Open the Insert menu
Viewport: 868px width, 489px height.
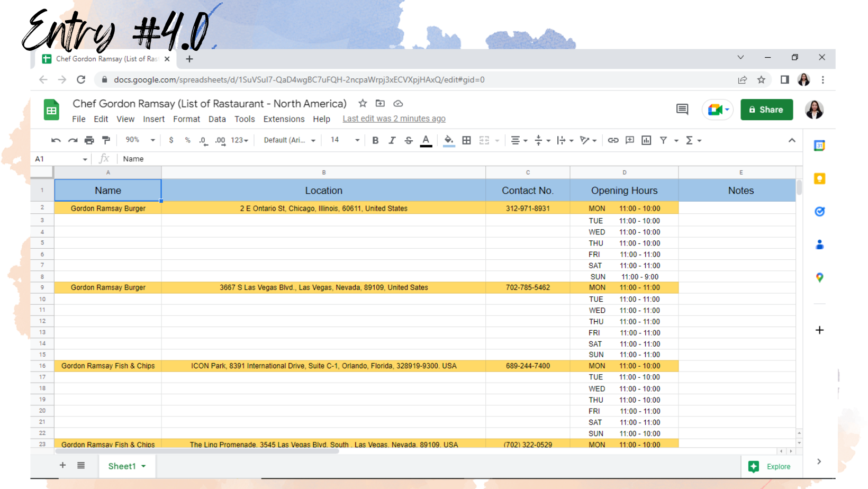[x=153, y=119]
